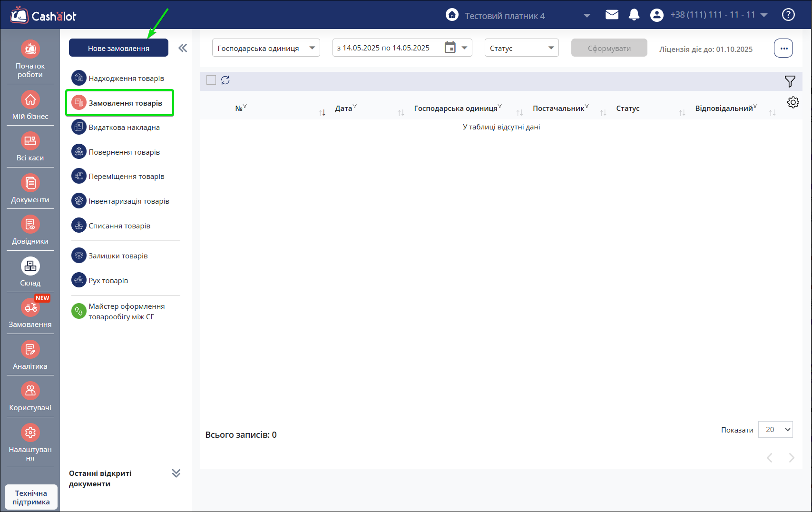Sort table by № column arrows
Screen dimensions: 812x512
point(322,113)
